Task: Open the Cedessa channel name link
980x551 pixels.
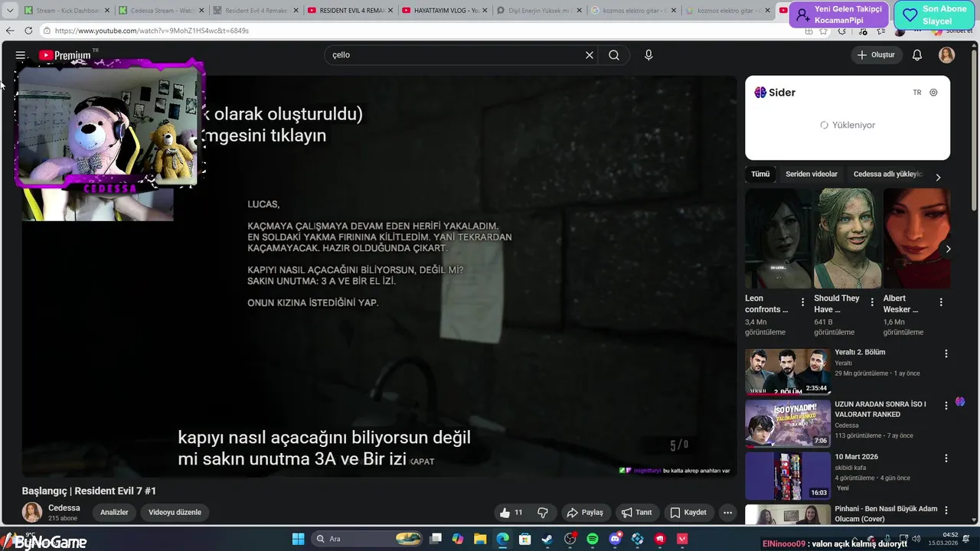Action: [x=64, y=508]
